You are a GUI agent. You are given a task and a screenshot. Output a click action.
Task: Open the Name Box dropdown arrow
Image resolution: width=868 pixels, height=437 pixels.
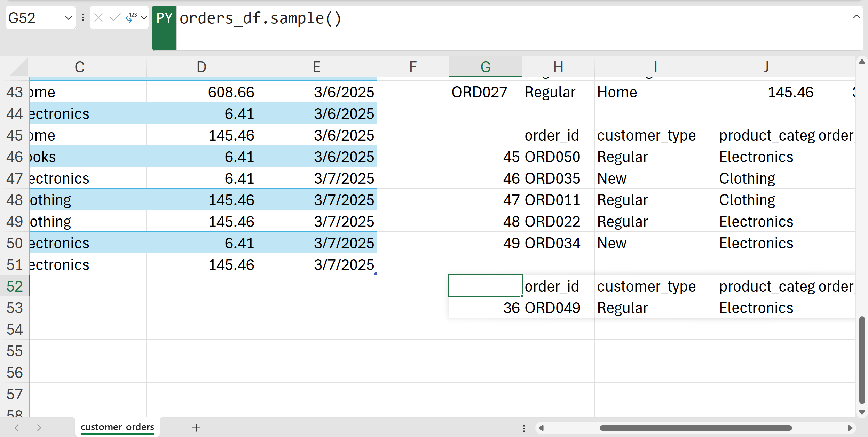click(69, 18)
